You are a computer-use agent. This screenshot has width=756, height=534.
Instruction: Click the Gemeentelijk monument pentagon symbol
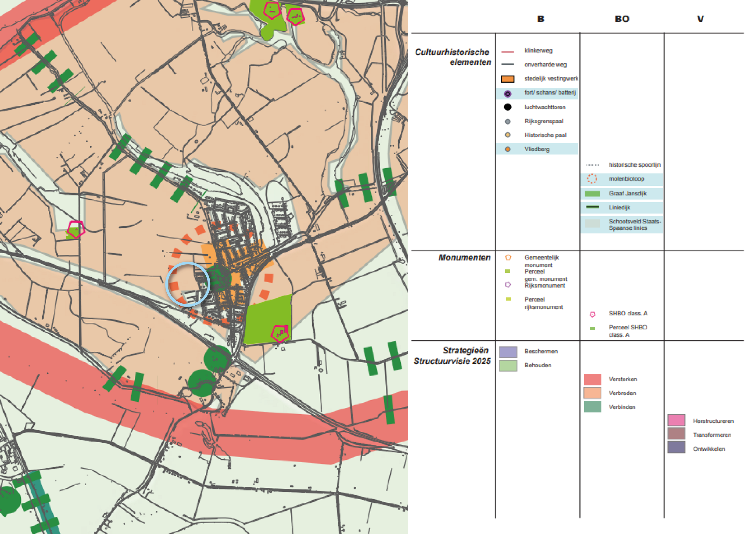pyautogui.click(x=508, y=258)
